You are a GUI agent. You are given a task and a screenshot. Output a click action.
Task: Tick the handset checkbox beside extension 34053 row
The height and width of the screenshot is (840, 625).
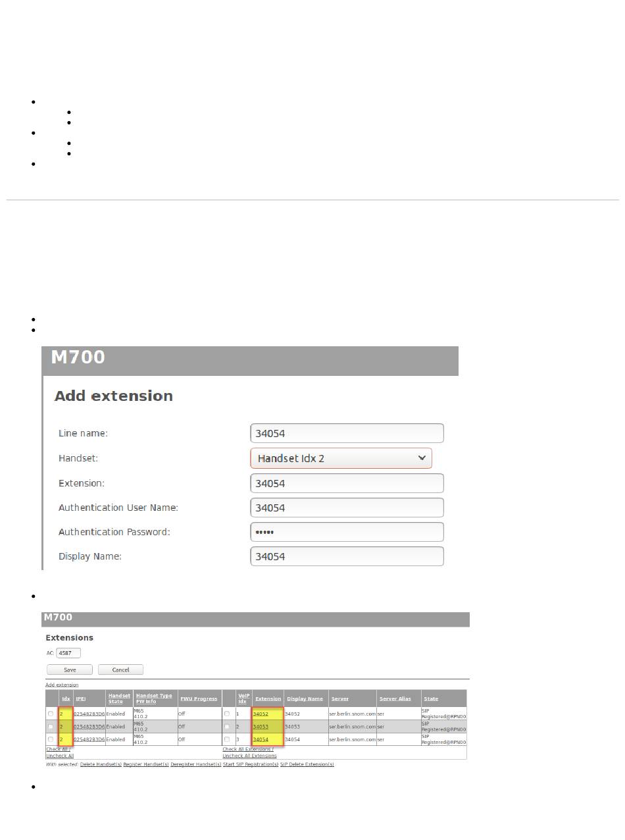51,727
